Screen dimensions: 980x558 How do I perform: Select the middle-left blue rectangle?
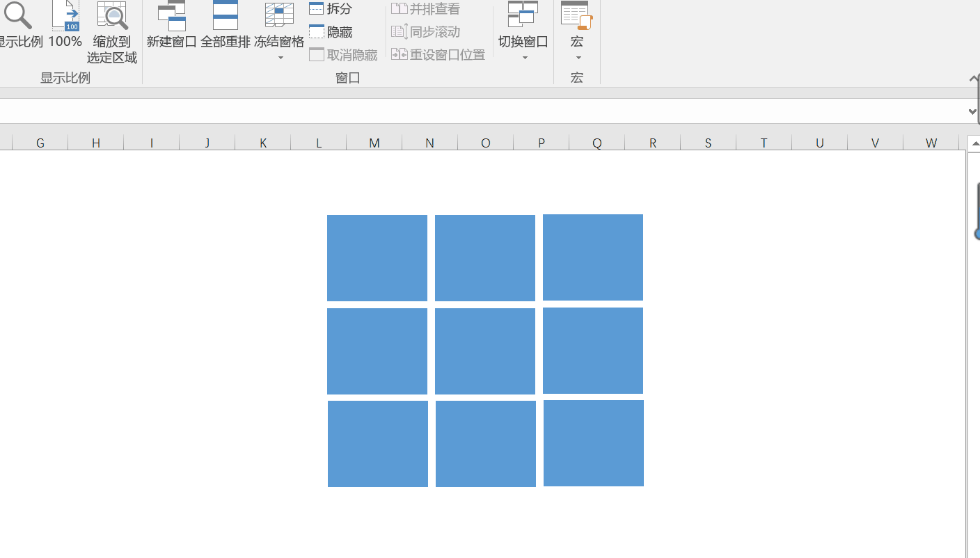(377, 351)
